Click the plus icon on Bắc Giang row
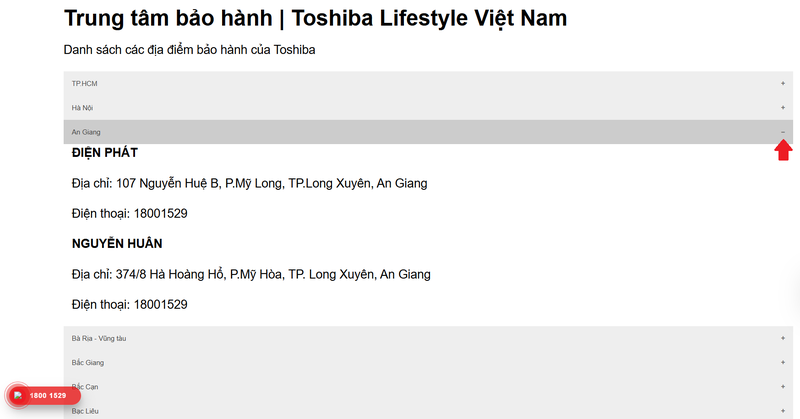The width and height of the screenshot is (800, 419). 783,362
